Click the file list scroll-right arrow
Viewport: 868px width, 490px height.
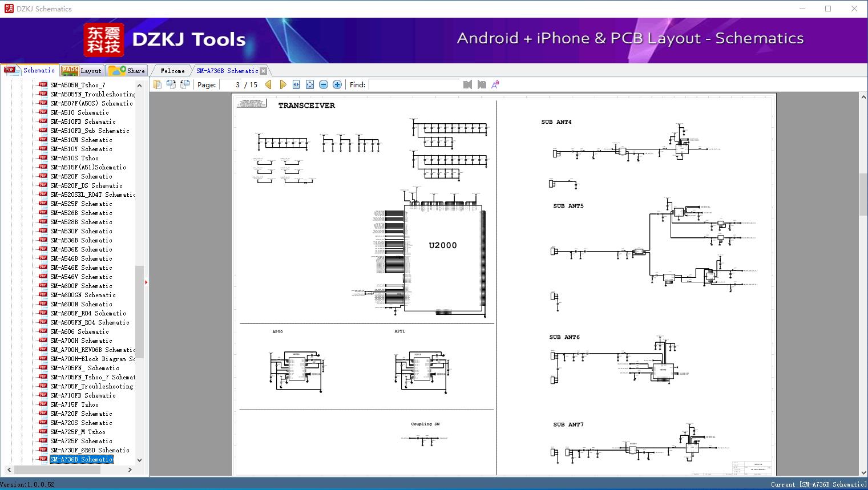130,469
